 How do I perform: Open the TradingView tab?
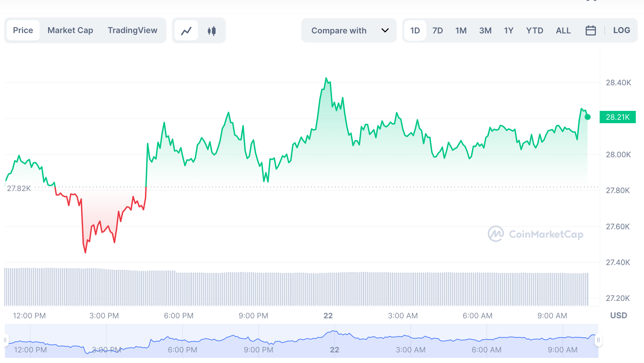coord(132,30)
